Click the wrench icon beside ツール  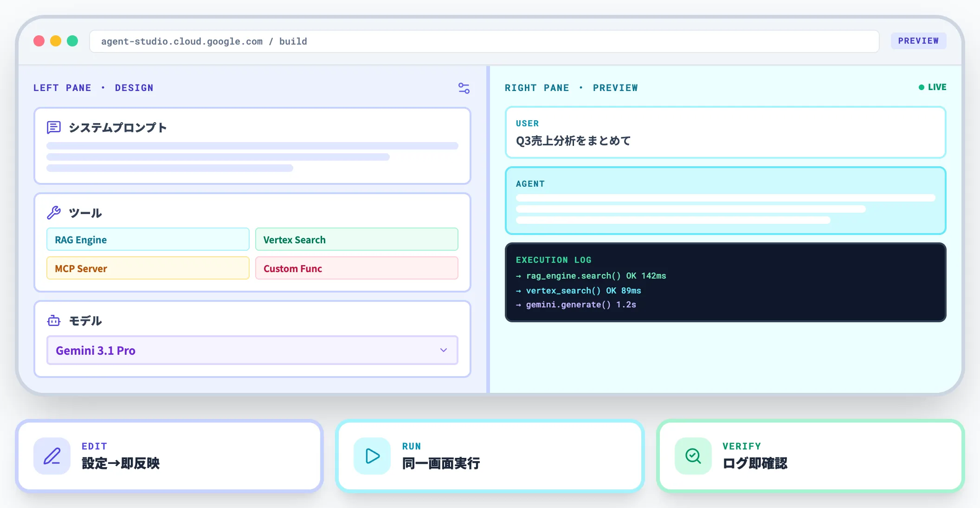pyautogui.click(x=54, y=213)
